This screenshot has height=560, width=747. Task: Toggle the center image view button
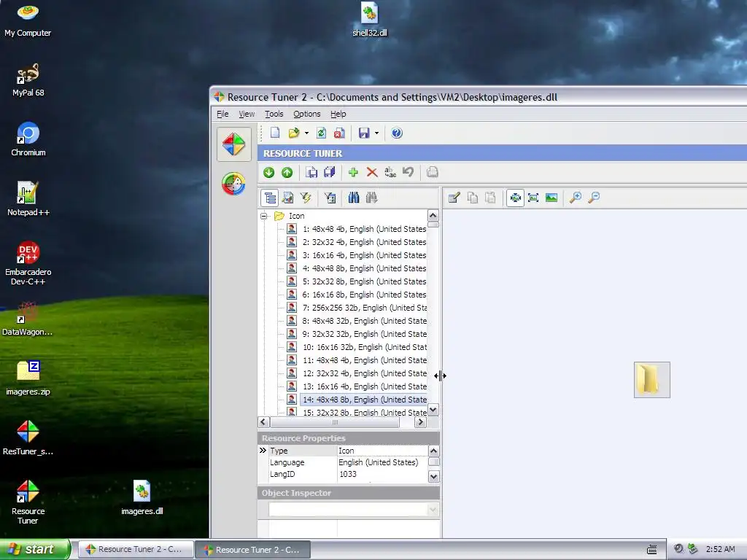(x=515, y=198)
